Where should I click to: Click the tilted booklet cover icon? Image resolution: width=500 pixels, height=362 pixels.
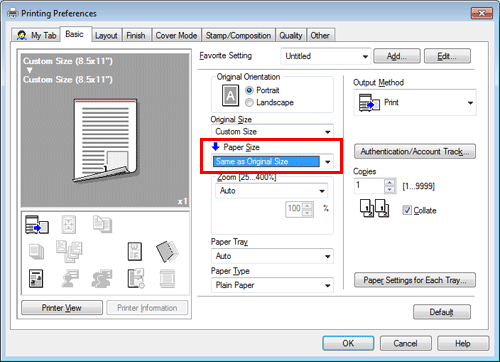(167, 251)
